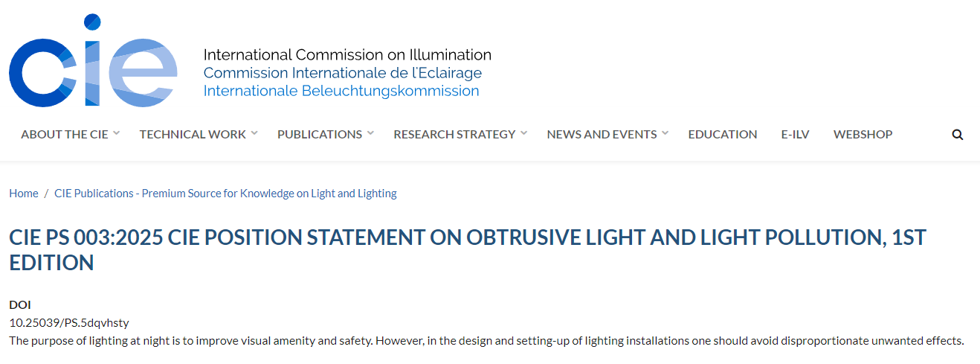Select the Technical Work menu label
The image size is (980, 364).
[x=193, y=135]
